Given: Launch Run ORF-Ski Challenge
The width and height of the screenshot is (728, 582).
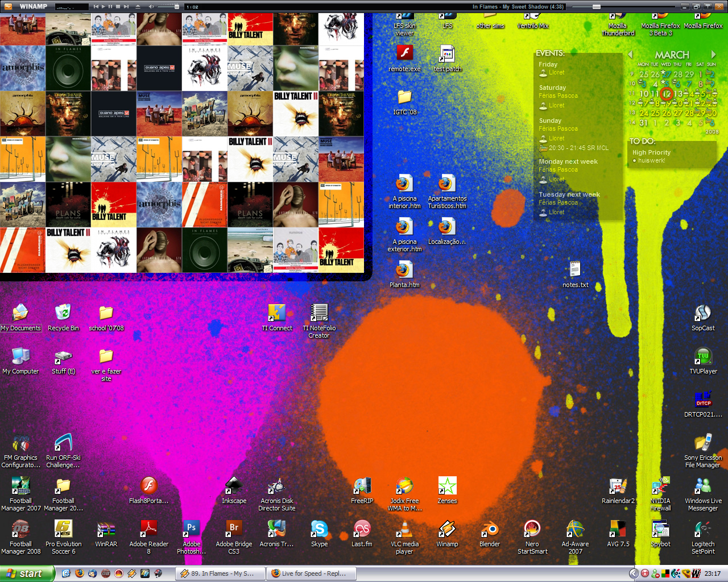Looking at the screenshot, I should 63,451.
